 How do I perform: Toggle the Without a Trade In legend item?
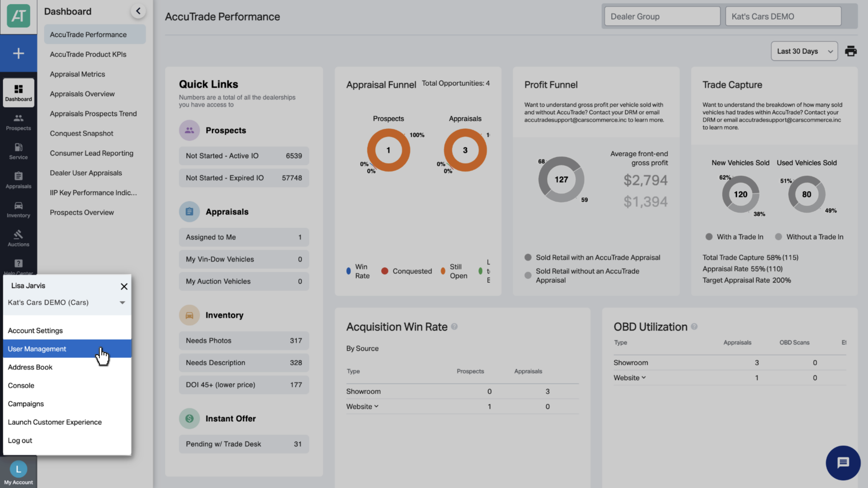[809, 237]
